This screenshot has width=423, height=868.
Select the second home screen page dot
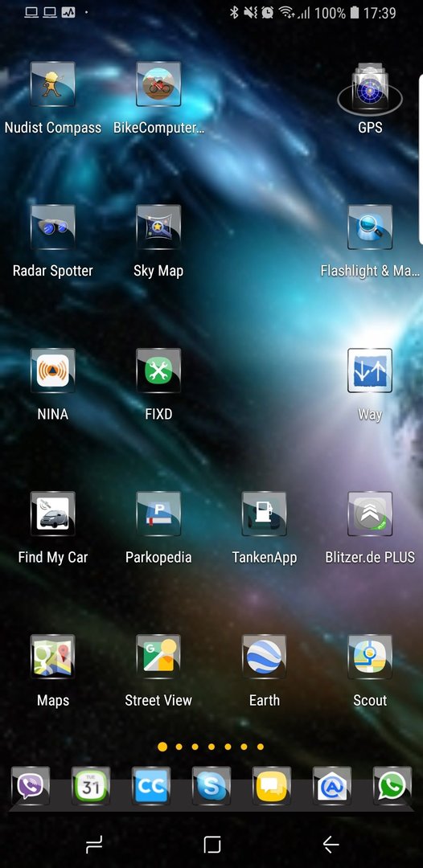pyautogui.click(x=179, y=747)
